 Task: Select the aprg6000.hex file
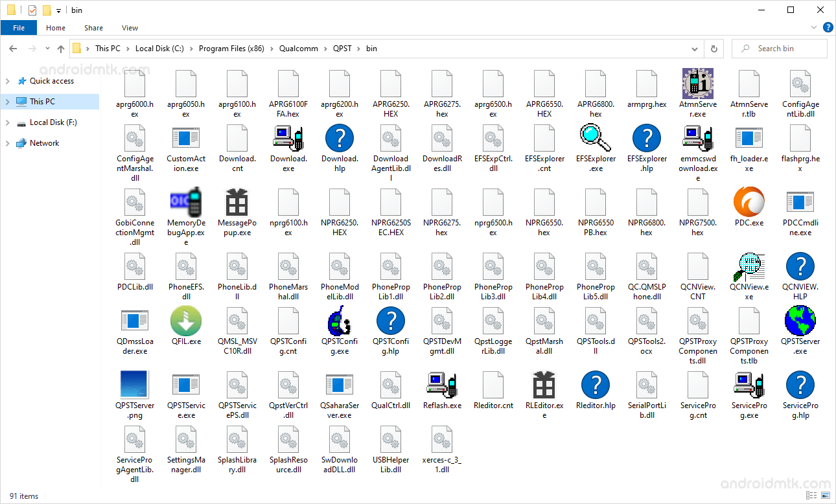134,84
